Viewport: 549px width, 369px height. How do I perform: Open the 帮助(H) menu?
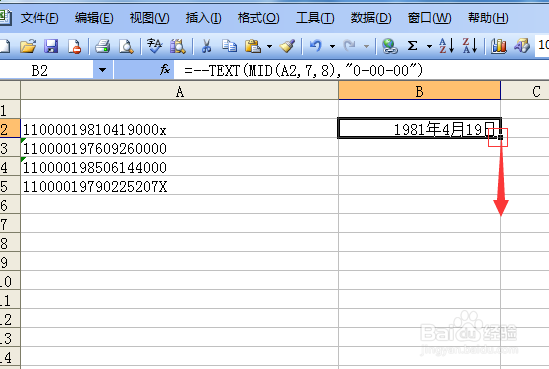pos(488,18)
